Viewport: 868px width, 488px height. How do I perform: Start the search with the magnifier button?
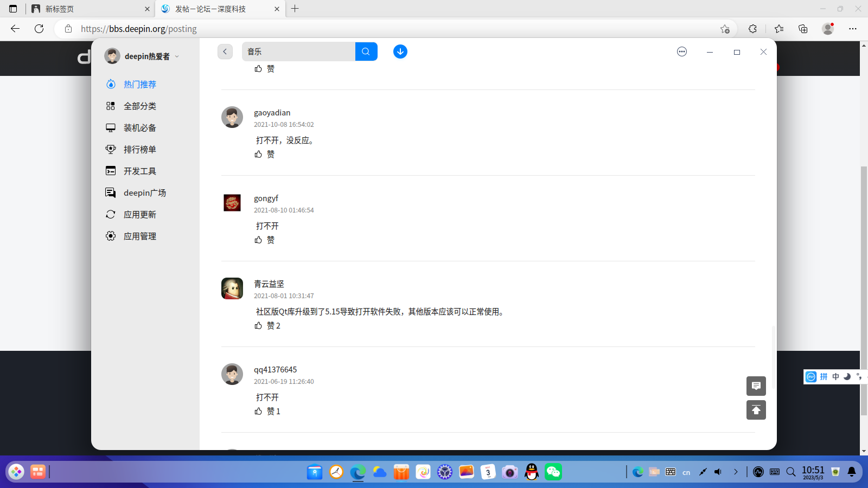[x=366, y=51]
